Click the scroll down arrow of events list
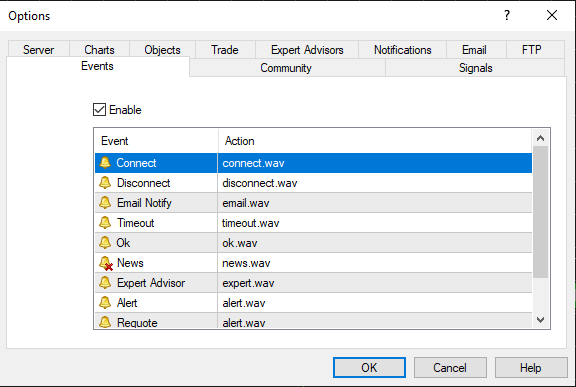 click(x=540, y=320)
